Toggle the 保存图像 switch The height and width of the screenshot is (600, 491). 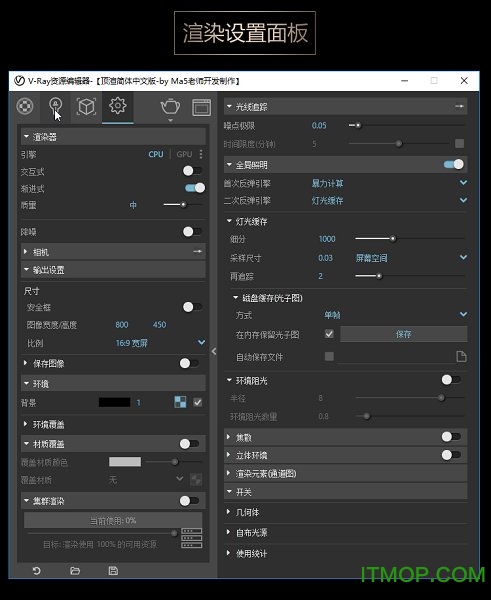[x=189, y=363]
